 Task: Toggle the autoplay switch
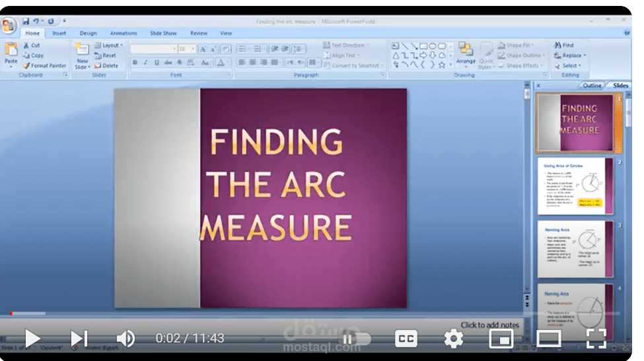(355, 339)
